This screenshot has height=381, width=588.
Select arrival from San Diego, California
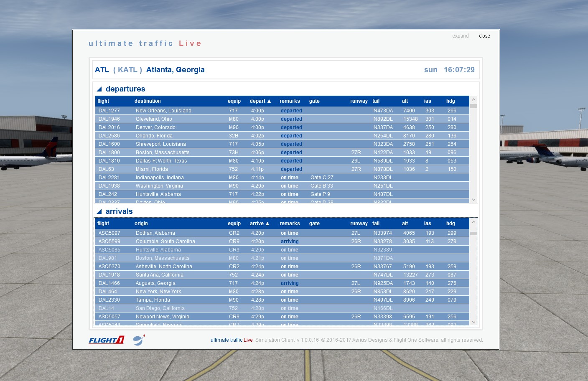click(x=282, y=308)
